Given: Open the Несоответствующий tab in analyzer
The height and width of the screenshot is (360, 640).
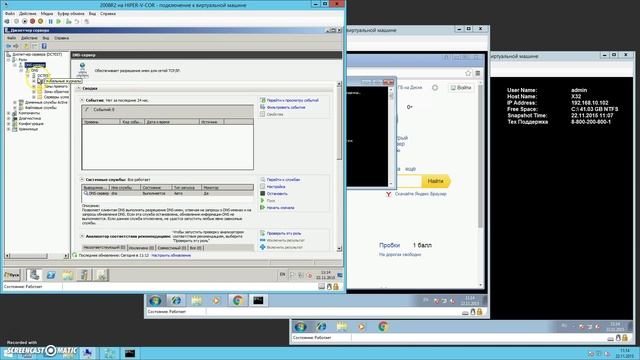Looking at the screenshot, I should (x=104, y=247).
